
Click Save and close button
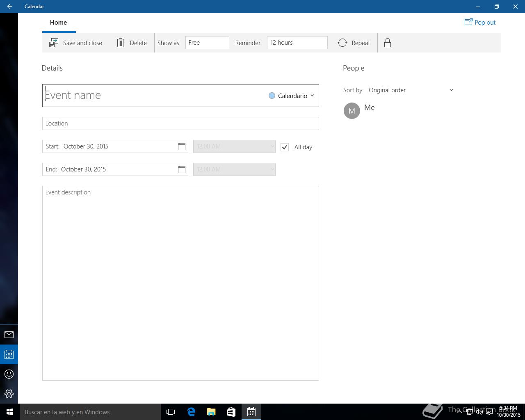click(76, 43)
